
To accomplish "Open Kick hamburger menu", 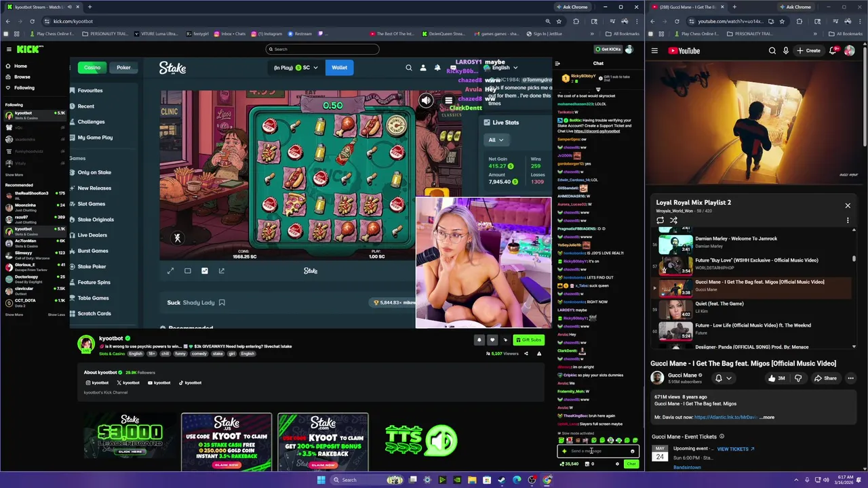I will (9, 49).
